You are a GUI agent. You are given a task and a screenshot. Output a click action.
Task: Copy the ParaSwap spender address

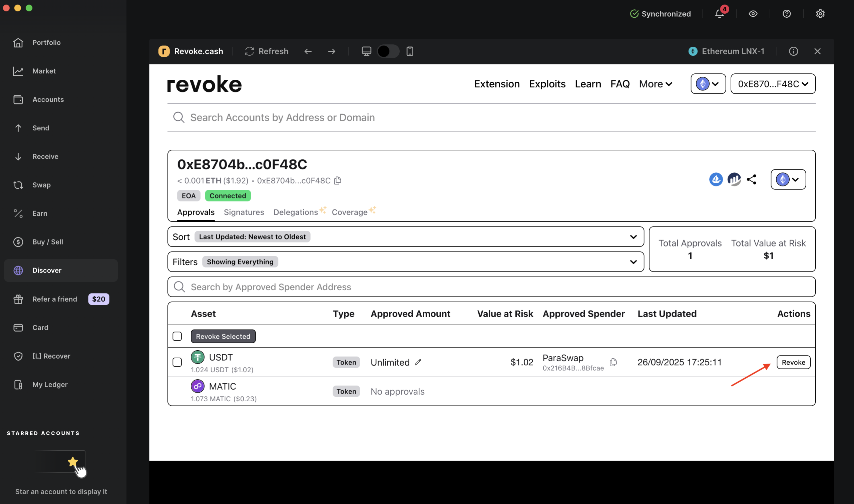pyautogui.click(x=613, y=362)
